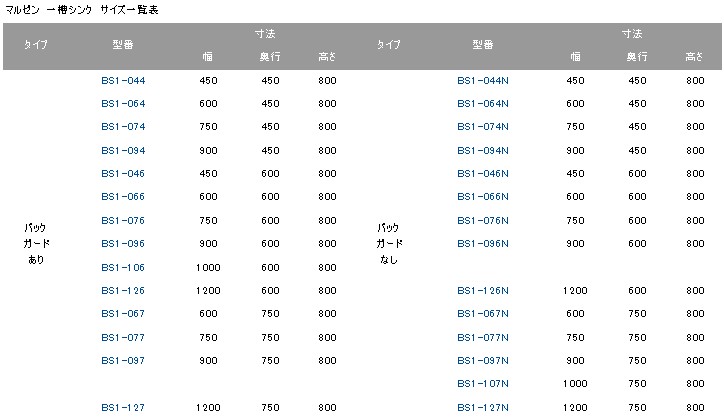Viewport: 724px width, 419px height.
Task: Click the right 高さ column header
Action: tap(694, 57)
